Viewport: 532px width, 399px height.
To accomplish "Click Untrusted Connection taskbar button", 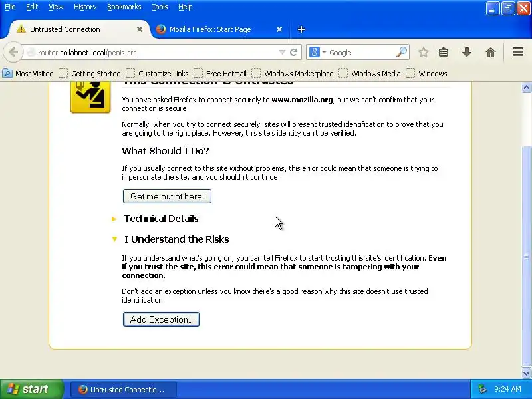I will click(123, 390).
